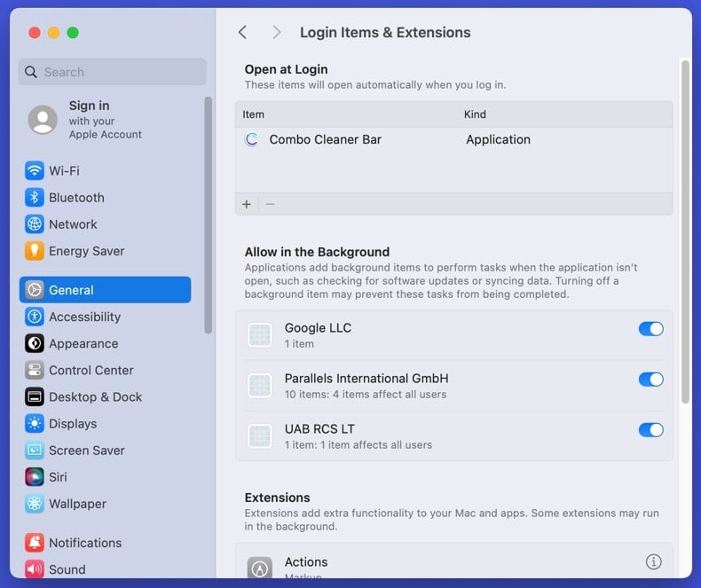Open the Notifications bell icon
This screenshot has width=701, height=588.
point(35,543)
